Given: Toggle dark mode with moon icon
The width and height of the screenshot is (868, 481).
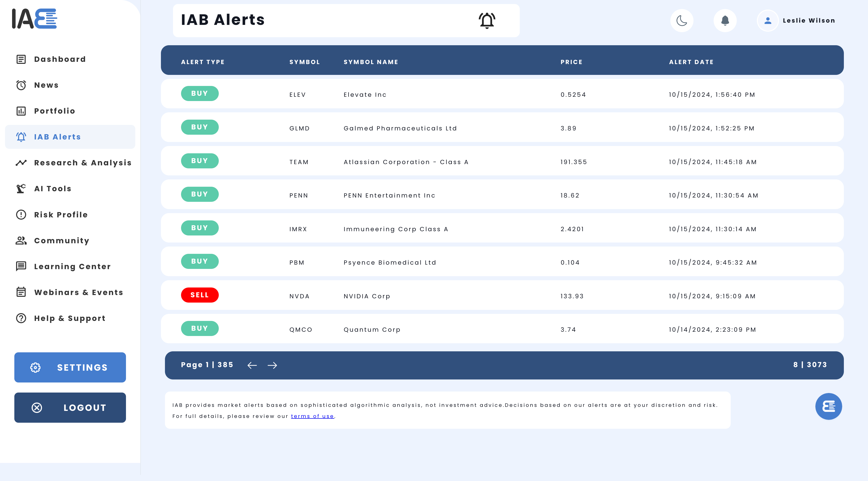Looking at the screenshot, I should pyautogui.click(x=681, y=21).
